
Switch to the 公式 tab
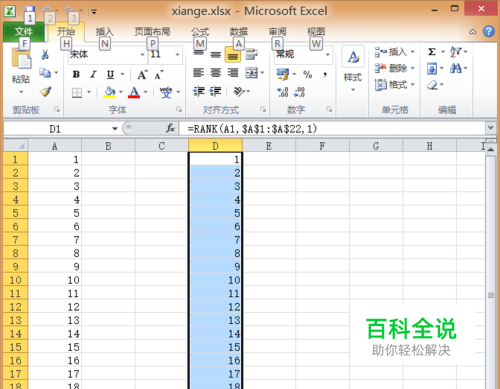(x=200, y=32)
